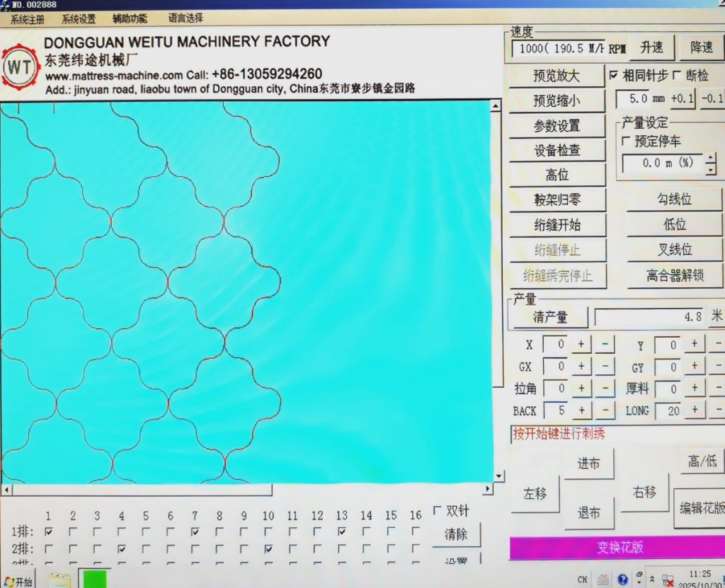This screenshot has width=725, height=588.
Task: Click the Start (开始) taskbar button
Action: [18, 581]
